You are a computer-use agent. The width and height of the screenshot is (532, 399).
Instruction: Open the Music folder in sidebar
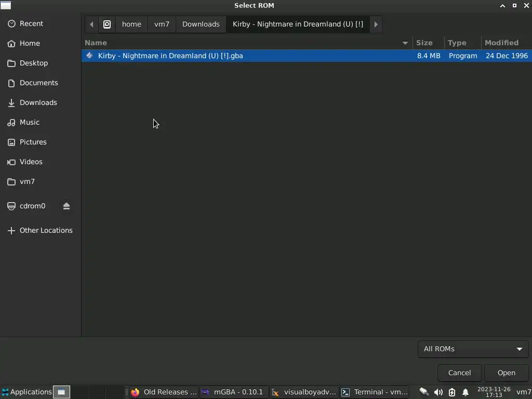(x=41, y=122)
